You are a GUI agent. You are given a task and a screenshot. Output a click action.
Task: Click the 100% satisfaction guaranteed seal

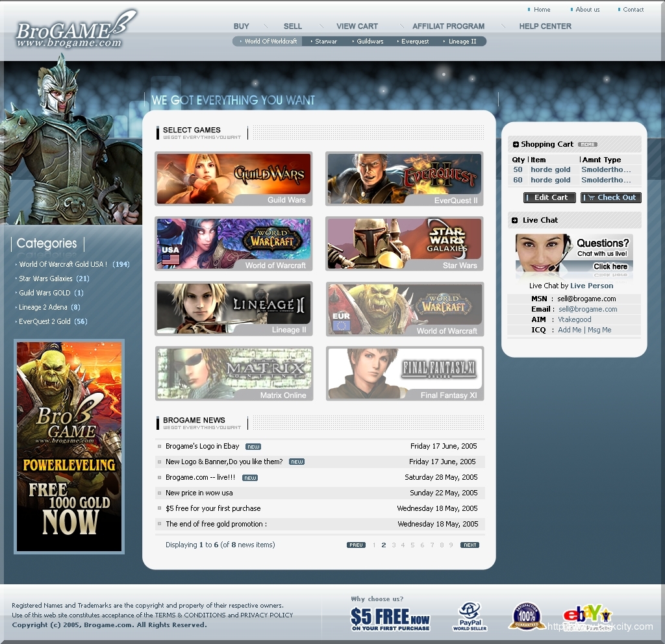[527, 616]
